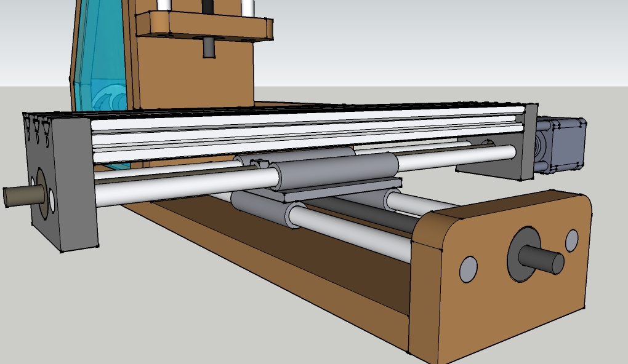628x364 pixels.
Task: Select the dark screw below top bracket
Action: 209,48
